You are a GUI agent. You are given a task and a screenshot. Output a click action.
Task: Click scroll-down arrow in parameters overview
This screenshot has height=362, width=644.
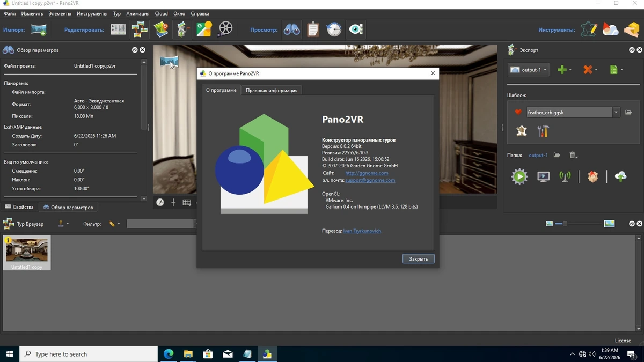144,198
